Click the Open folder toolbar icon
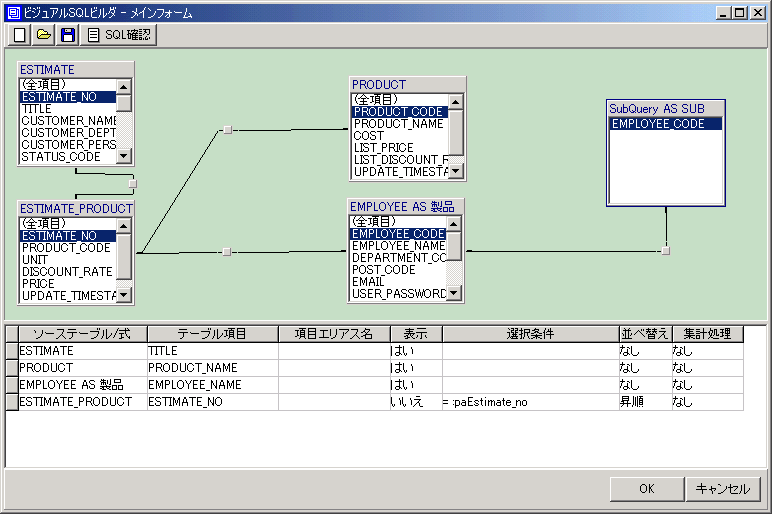This screenshot has width=772, height=514. pos(44,35)
